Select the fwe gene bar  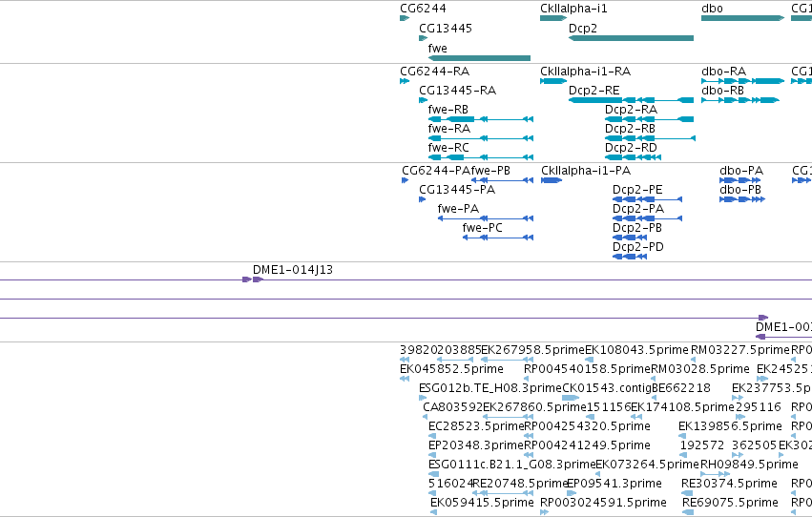point(480,58)
